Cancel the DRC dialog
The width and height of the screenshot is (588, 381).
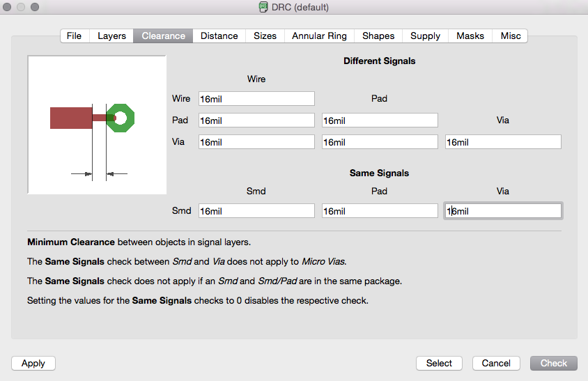496,363
